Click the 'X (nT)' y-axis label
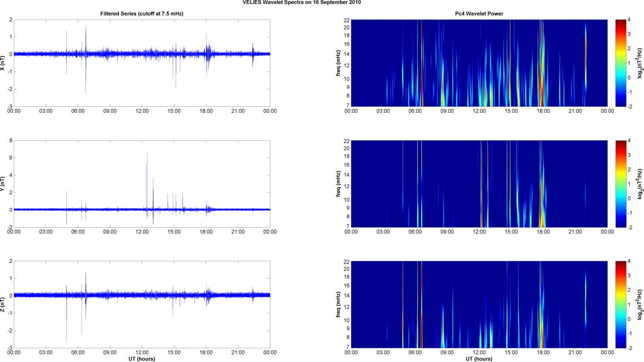This screenshot has height=362, width=644. [3, 63]
